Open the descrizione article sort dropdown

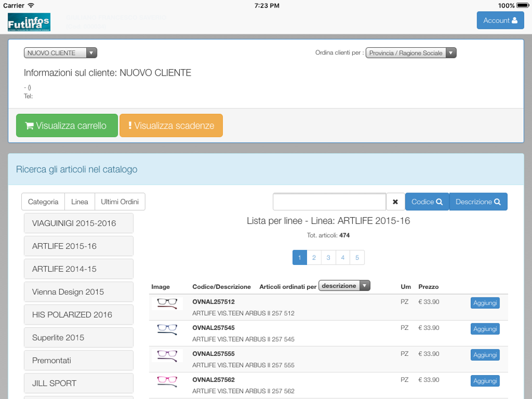pos(344,286)
